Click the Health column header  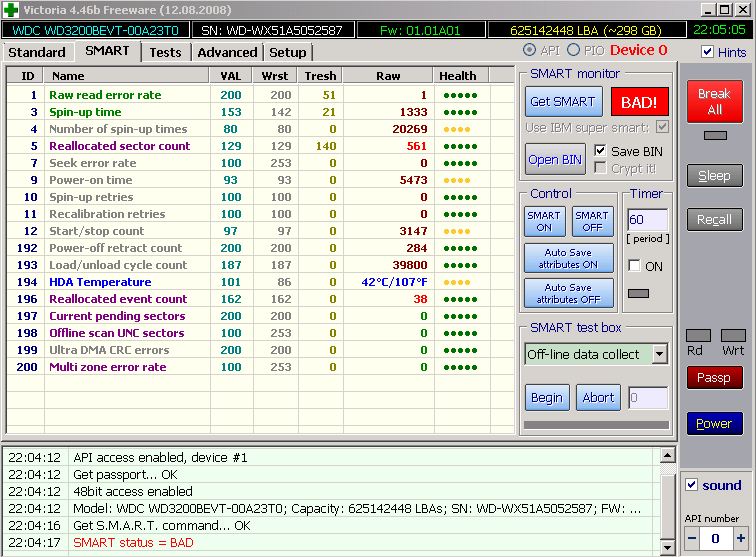click(x=461, y=76)
